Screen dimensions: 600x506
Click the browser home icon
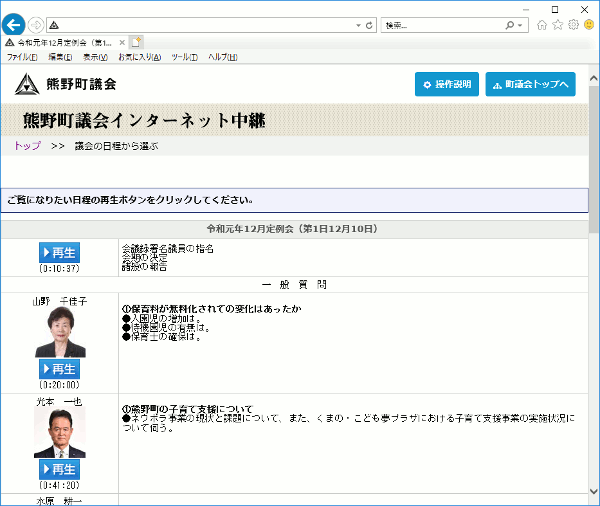click(x=541, y=25)
